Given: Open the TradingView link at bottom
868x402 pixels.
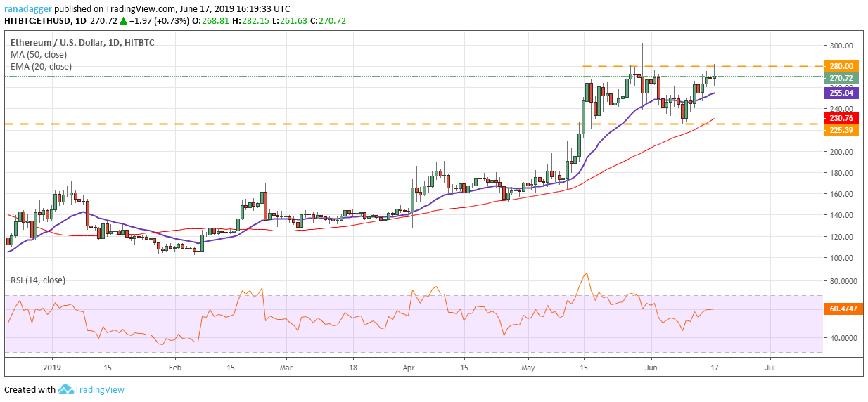Looking at the screenshot, I should [100, 389].
